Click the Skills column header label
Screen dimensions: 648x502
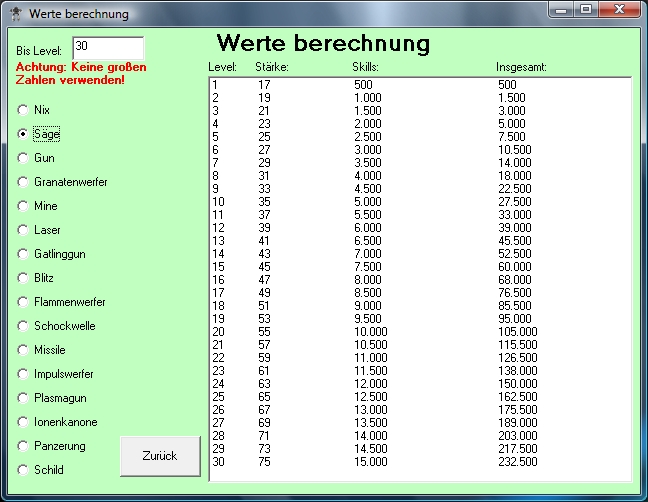tap(365, 67)
